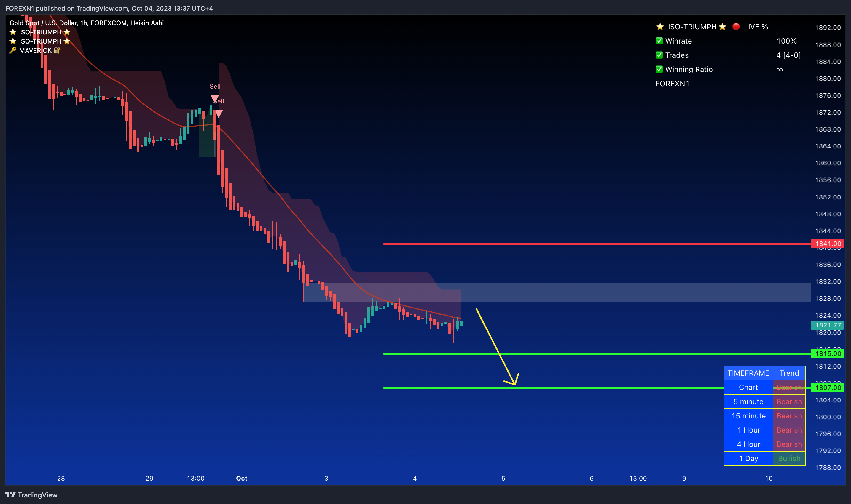
Task: Click the Winning Ratio green checkmark icon
Action: (x=659, y=69)
